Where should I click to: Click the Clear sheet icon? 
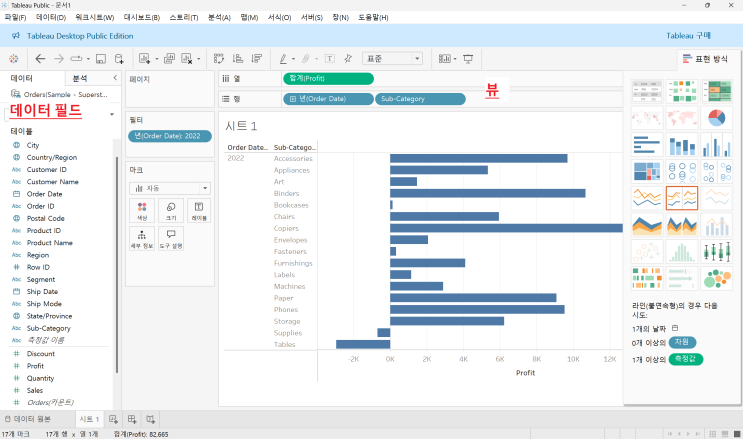187,59
